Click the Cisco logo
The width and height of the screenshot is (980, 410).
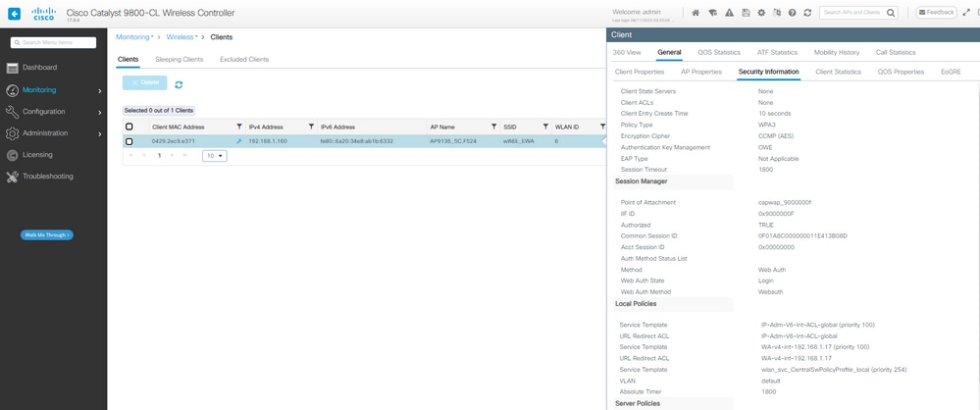(43, 13)
